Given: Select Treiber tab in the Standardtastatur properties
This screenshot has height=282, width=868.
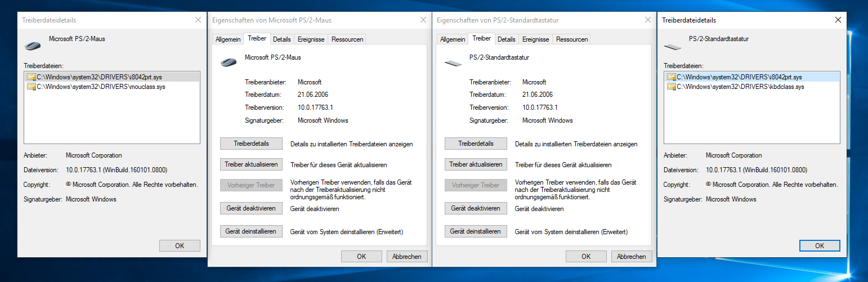Looking at the screenshot, I should 481,38.
